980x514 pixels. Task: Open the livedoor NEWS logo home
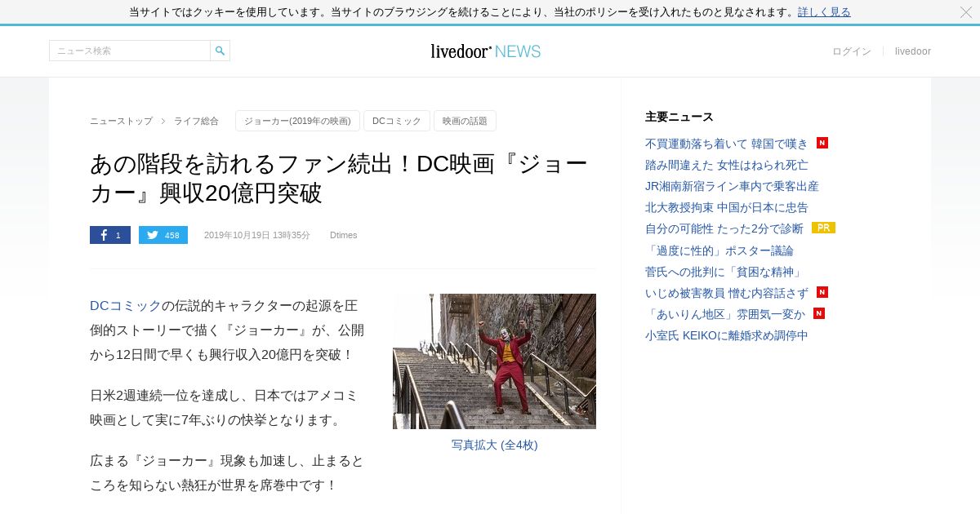486,51
